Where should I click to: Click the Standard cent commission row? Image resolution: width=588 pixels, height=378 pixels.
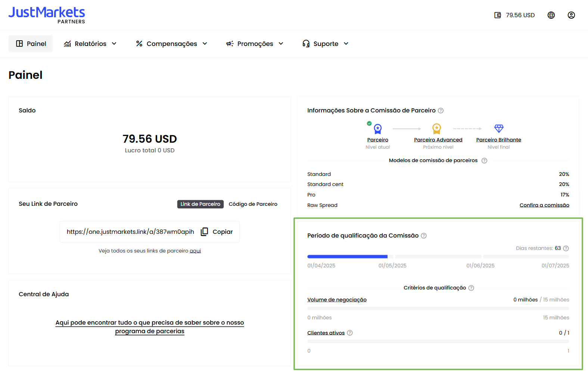pos(438,184)
